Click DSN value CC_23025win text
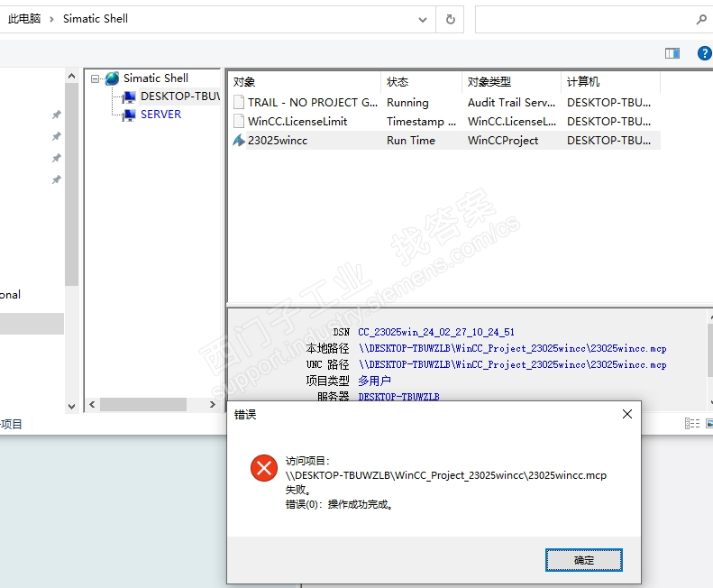Image resolution: width=713 pixels, height=588 pixels. [x=436, y=332]
